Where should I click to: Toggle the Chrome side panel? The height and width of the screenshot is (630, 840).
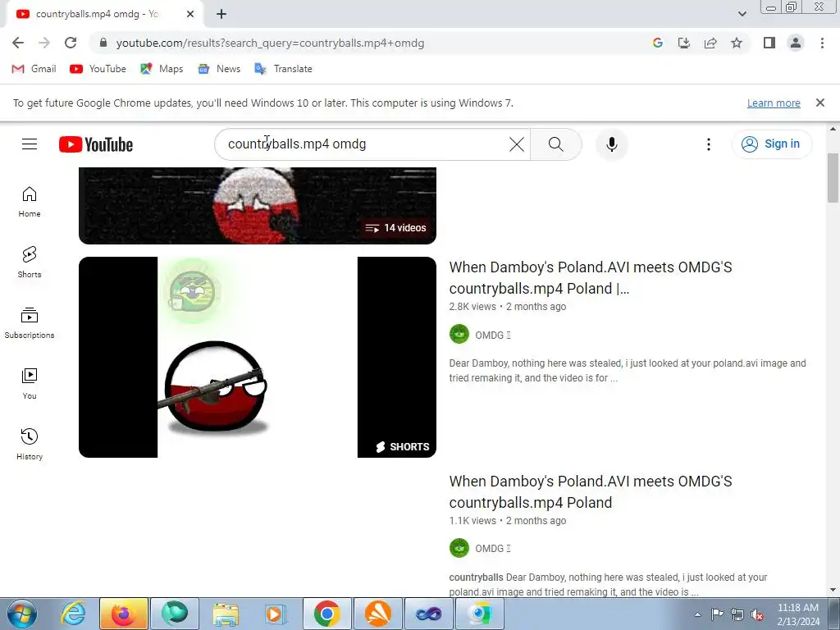769,43
